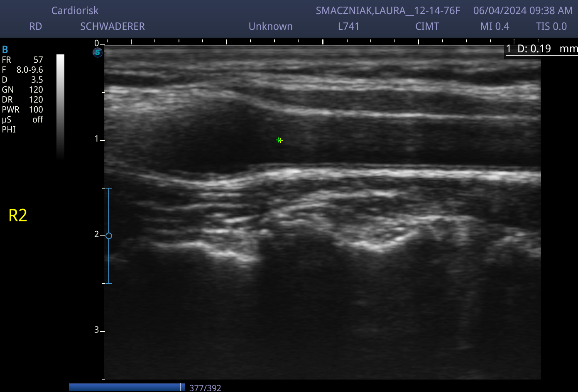Click the D 3.5 depth parameter
The height and width of the screenshot is (392, 578).
[x=22, y=80]
